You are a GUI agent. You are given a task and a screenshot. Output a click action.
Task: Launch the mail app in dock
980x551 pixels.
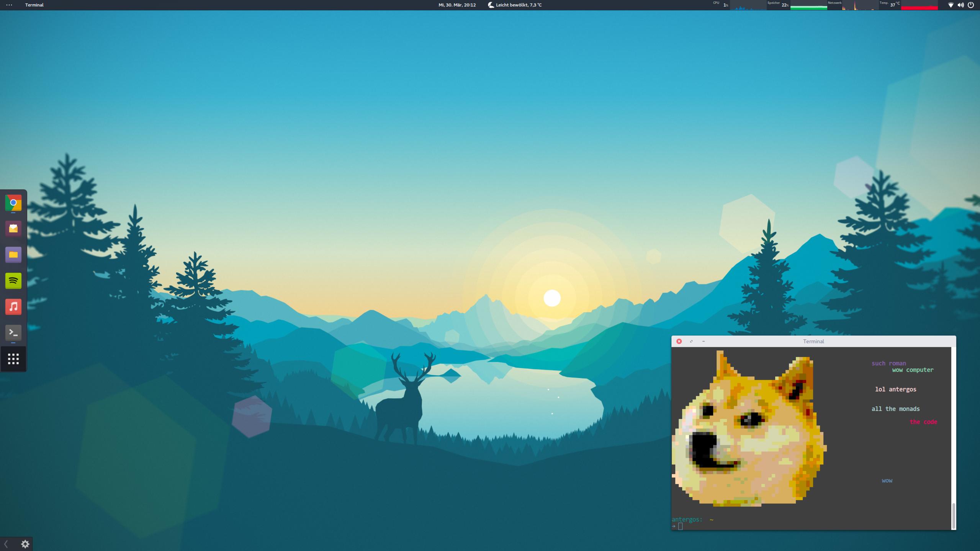pyautogui.click(x=13, y=229)
